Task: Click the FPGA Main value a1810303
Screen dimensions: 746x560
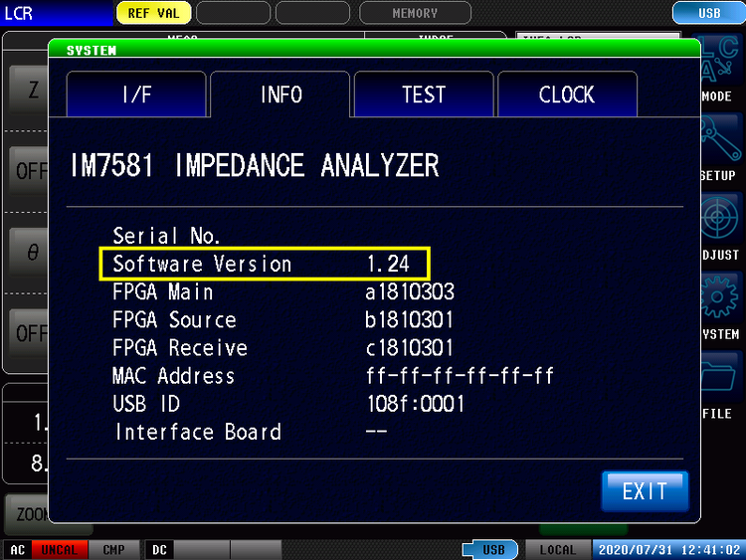Action: pos(410,291)
